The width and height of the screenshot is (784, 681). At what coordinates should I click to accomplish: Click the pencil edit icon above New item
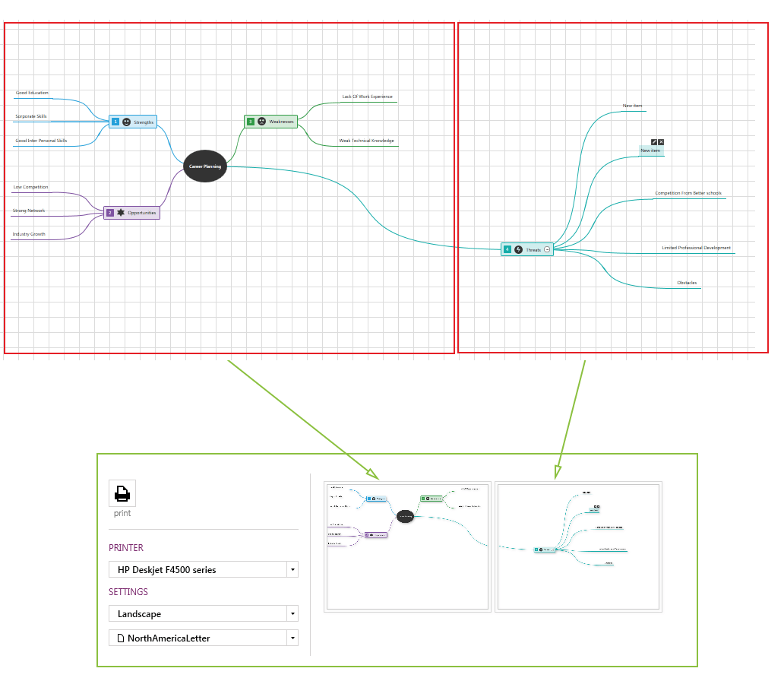click(x=654, y=141)
